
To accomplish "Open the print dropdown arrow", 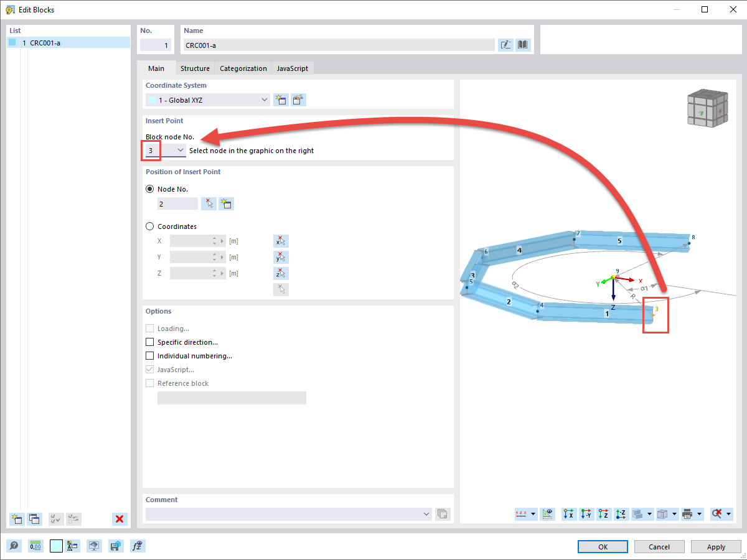I will pyautogui.click(x=700, y=514).
